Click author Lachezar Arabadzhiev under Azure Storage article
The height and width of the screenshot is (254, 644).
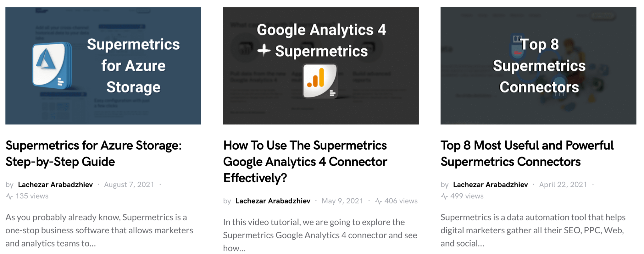click(x=55, y=185)
